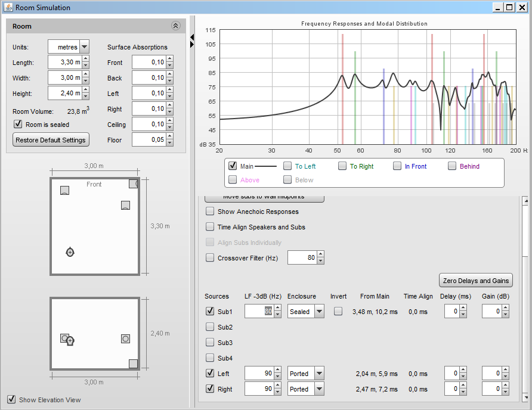This screenshot has width=532, height=410.
Task: Click Restore Default Settings button
Action: pos(51,140)
